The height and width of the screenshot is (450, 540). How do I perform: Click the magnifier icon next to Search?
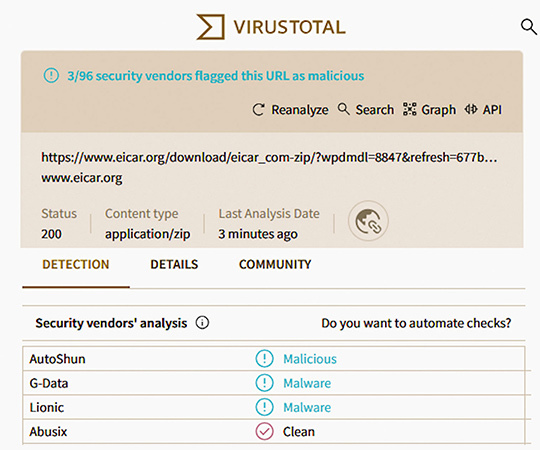tap(343, 109)
